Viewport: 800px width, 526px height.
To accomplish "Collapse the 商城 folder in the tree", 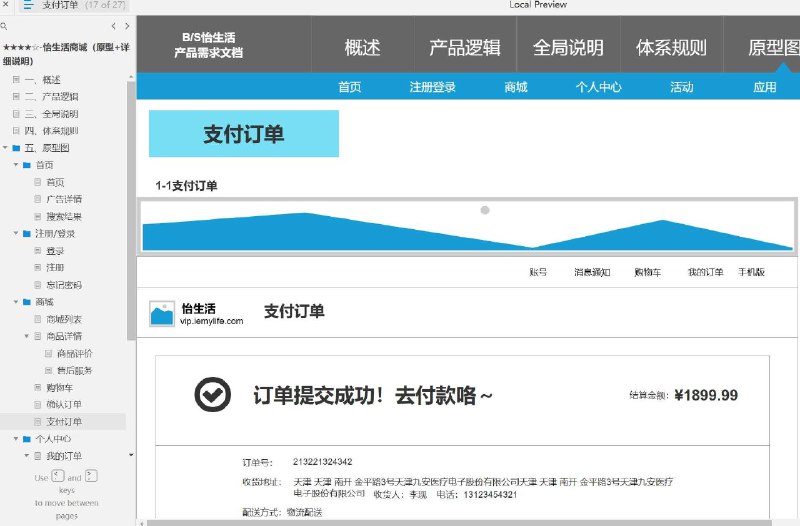I will [x=16, y=302].
